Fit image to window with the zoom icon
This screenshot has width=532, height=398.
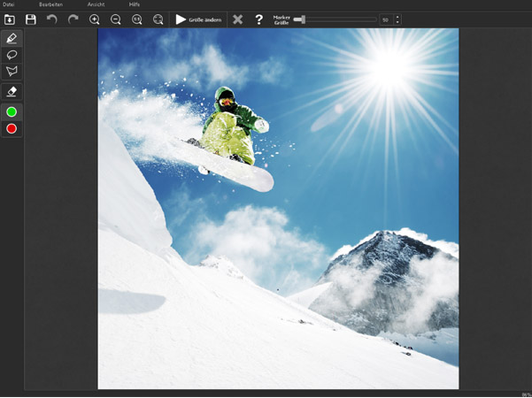point(158,19)
